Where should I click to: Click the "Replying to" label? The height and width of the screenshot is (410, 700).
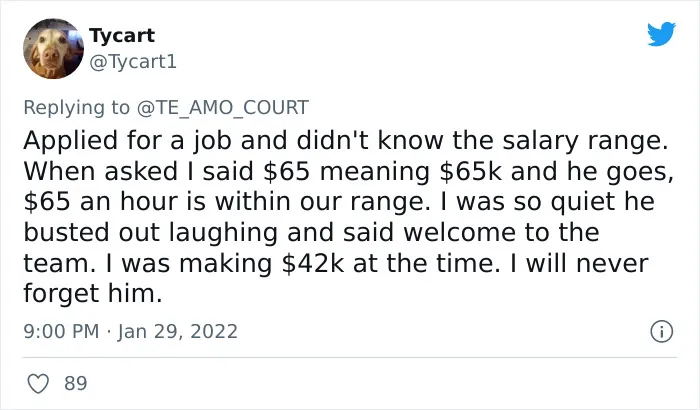click(x=76, y=108)
